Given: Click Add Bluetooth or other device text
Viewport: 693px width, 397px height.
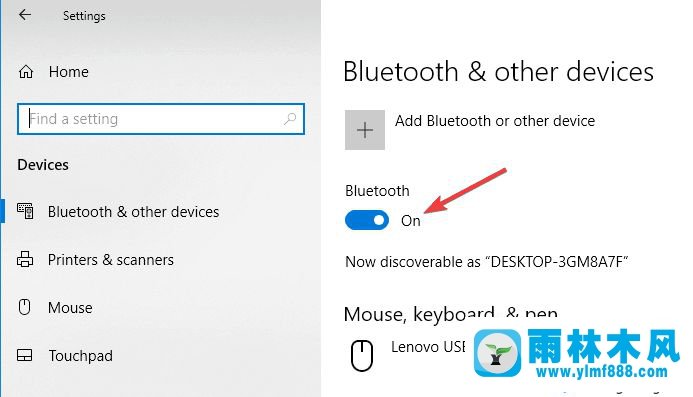Looking at the screenshot, I should [495, 121].
